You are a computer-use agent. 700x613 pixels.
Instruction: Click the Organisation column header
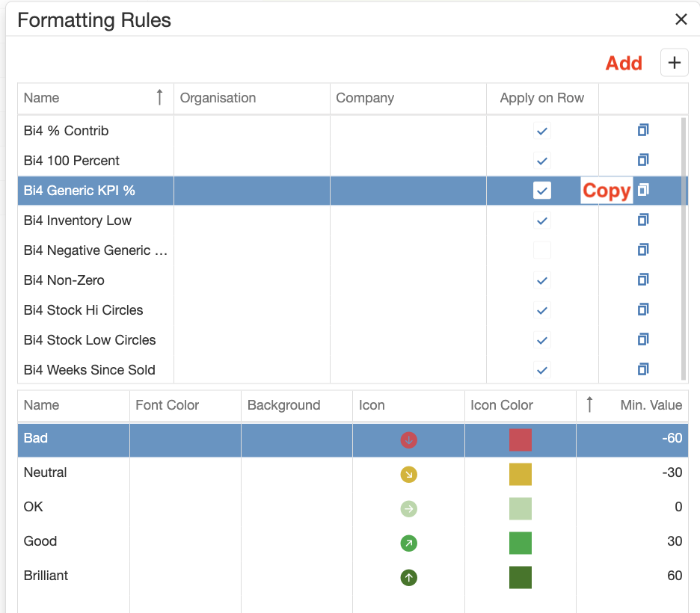coord(252,98)
